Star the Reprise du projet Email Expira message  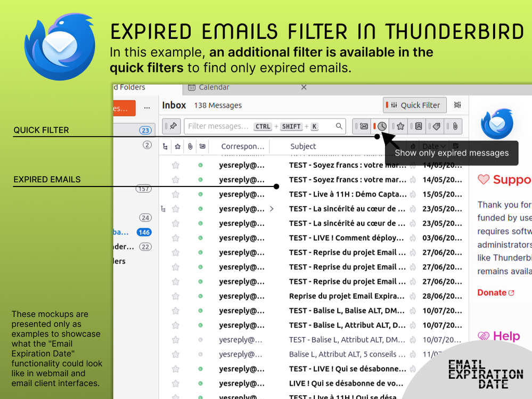point(175,296)
